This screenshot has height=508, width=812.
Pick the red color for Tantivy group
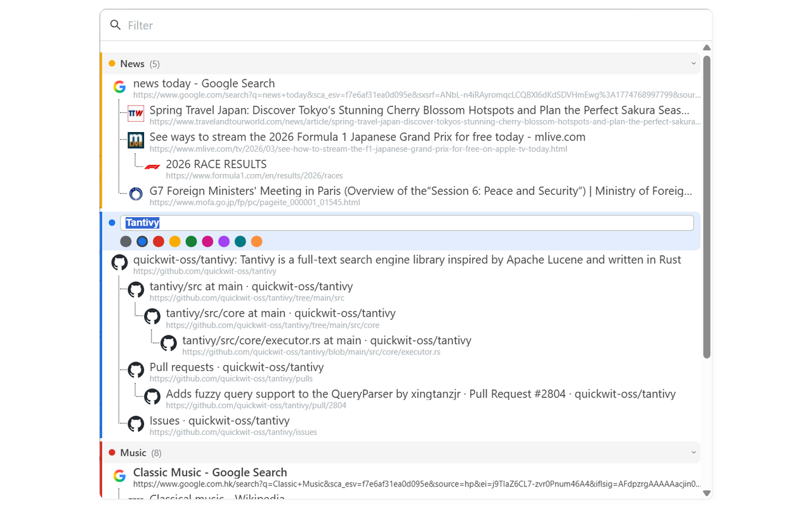coord(159,241)
